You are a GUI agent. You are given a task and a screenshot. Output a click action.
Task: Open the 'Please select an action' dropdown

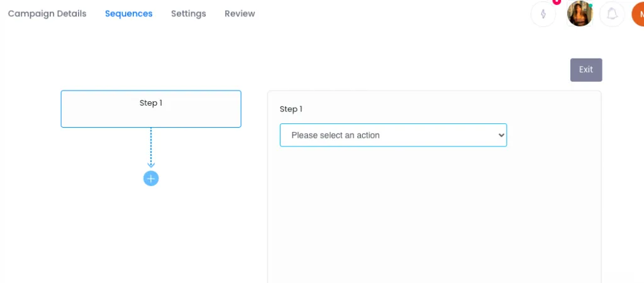393,135
